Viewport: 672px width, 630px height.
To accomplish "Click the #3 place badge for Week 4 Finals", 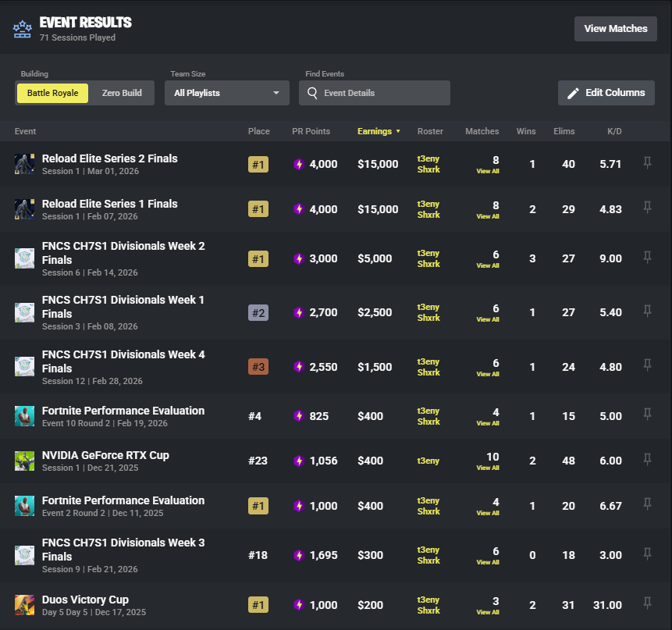I will coord(258,367).
